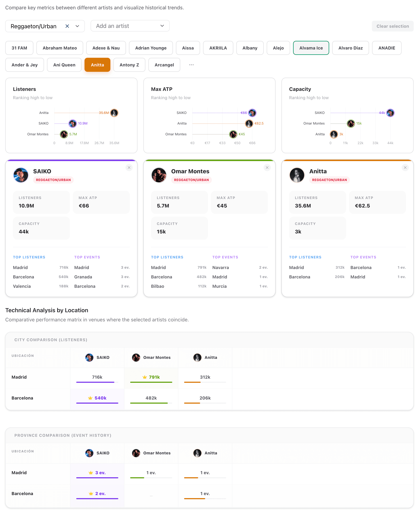Click the ellipsis to show more artists
This screenshot has height=519, width=420.
pyautogui.click(x=191, y=65)
